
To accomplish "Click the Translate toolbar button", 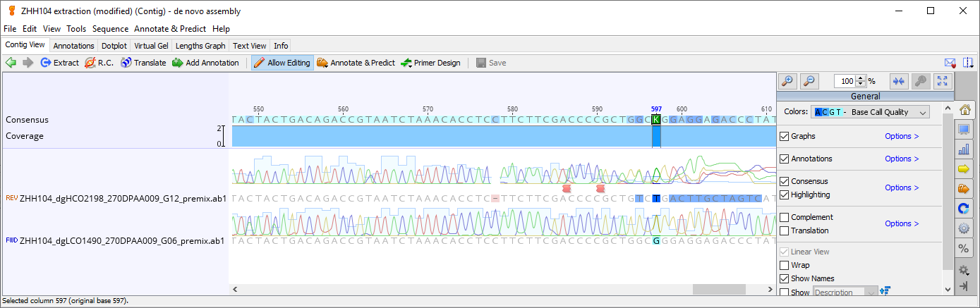I will [144, 63].
